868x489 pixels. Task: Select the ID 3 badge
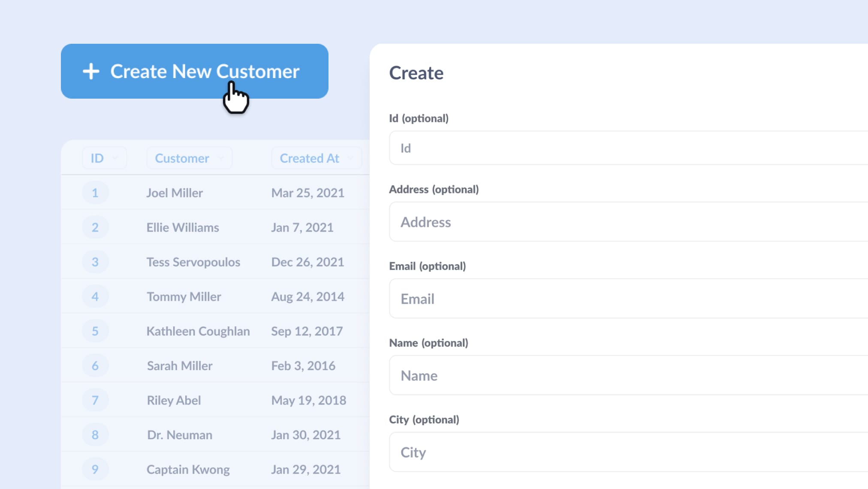point(95,262)
